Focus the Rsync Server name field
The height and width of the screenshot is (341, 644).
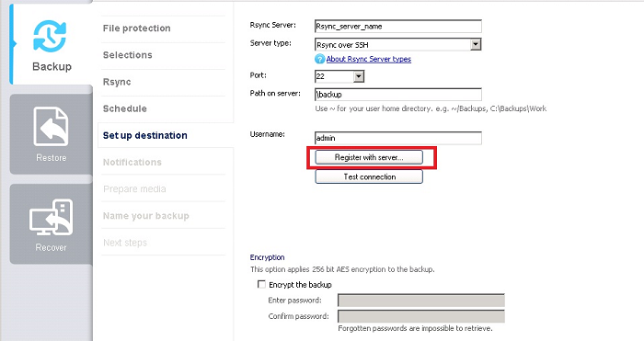pyautogui.click(x=398, y=27)
